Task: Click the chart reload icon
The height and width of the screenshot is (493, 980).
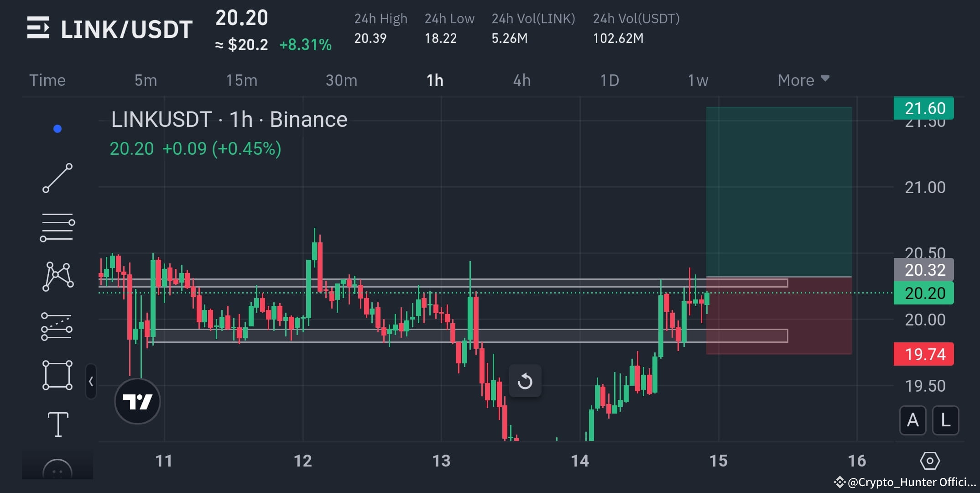Action: (525, 380)
